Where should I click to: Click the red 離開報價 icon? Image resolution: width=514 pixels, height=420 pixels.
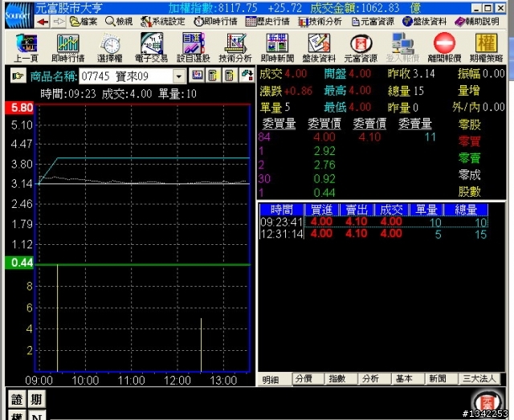444,48
